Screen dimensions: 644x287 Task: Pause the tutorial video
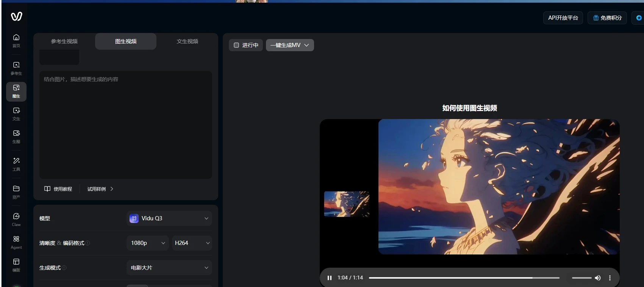330,278
